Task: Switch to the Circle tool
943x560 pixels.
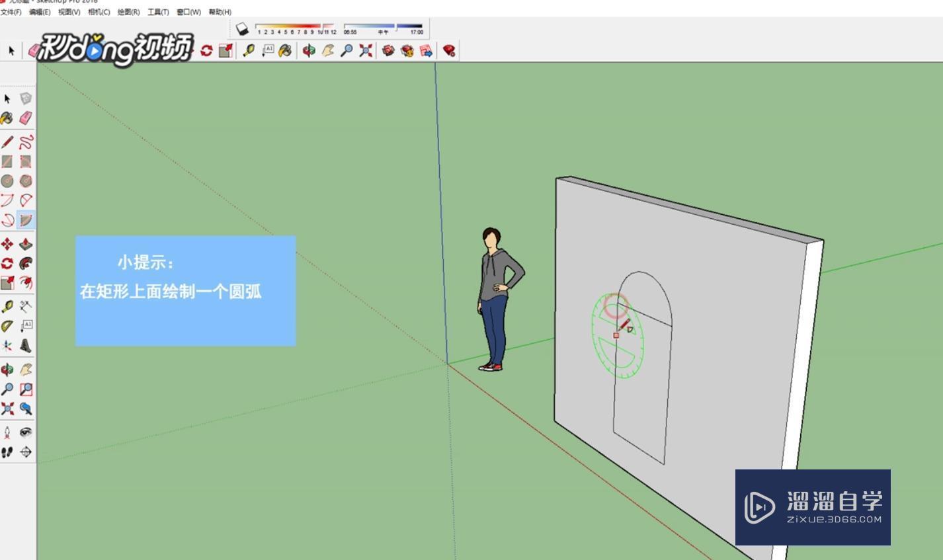Action: point(9,180)
